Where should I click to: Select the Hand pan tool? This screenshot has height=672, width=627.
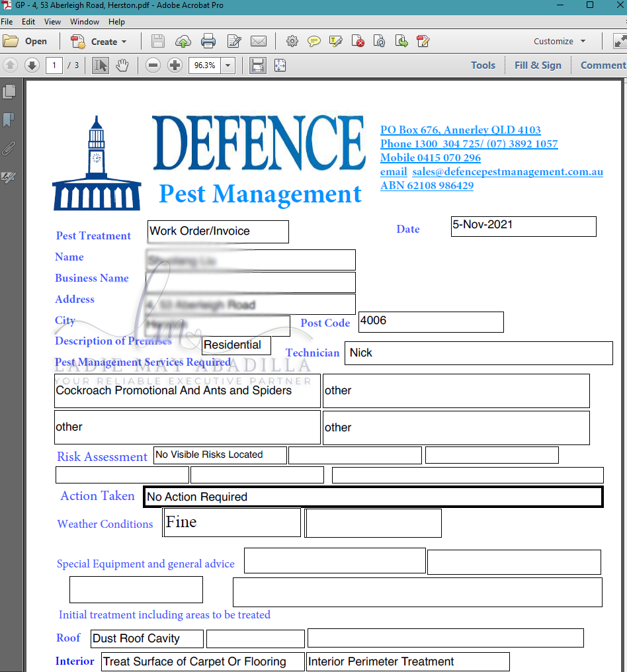click(x=122, y=65)
